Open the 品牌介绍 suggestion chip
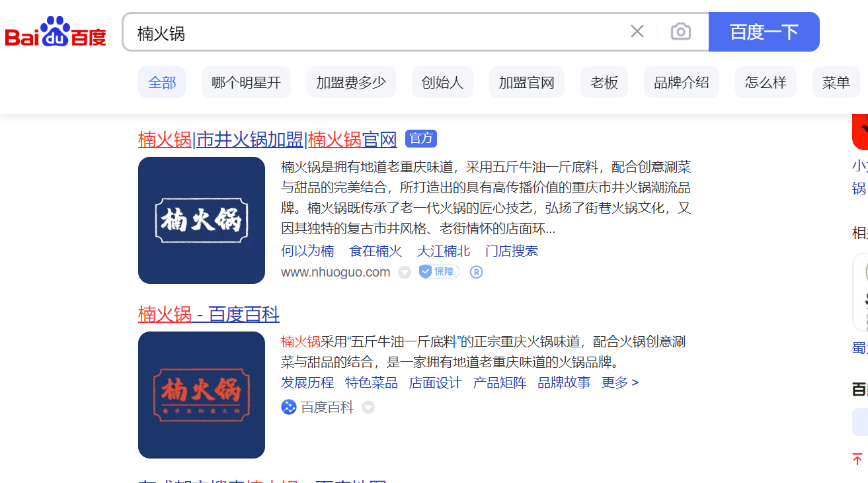The image size is (868, 483). pyautogui.click(x=681, y=83)
